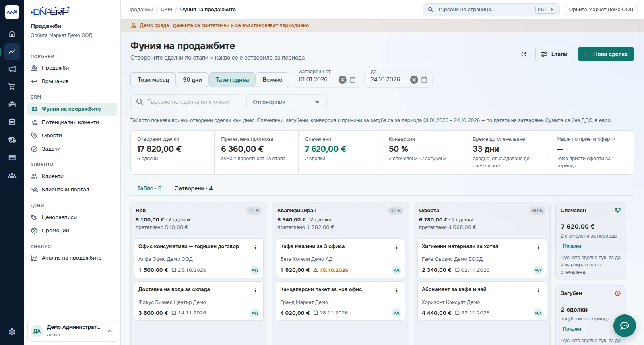Open the chat support bubble
The image size is (644, 345).
625,326
